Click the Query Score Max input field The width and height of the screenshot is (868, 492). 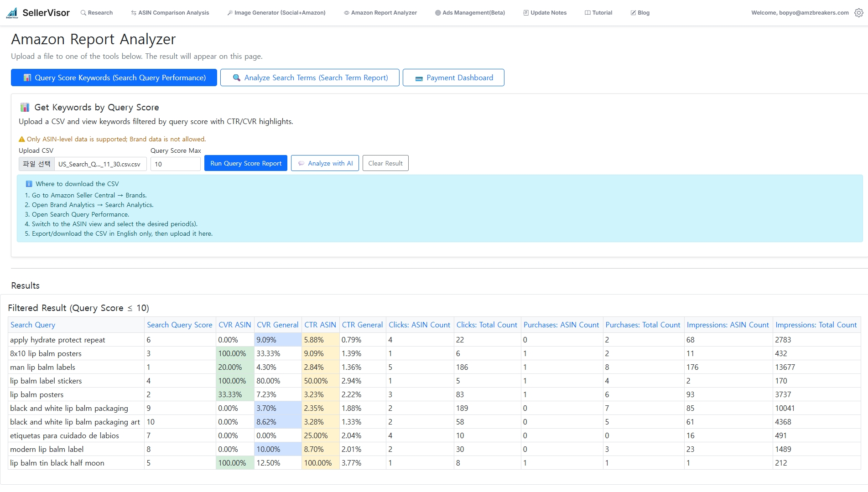point(175,164)
